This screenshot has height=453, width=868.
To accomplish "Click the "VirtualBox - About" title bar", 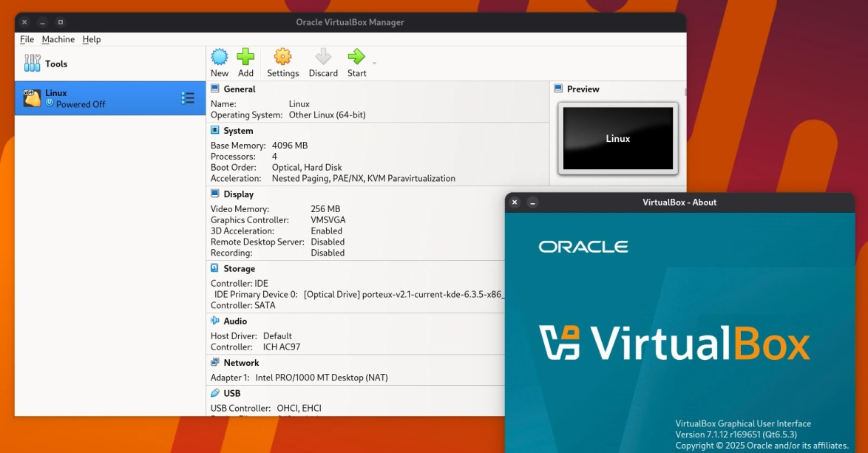I will [x=679, y=202].
